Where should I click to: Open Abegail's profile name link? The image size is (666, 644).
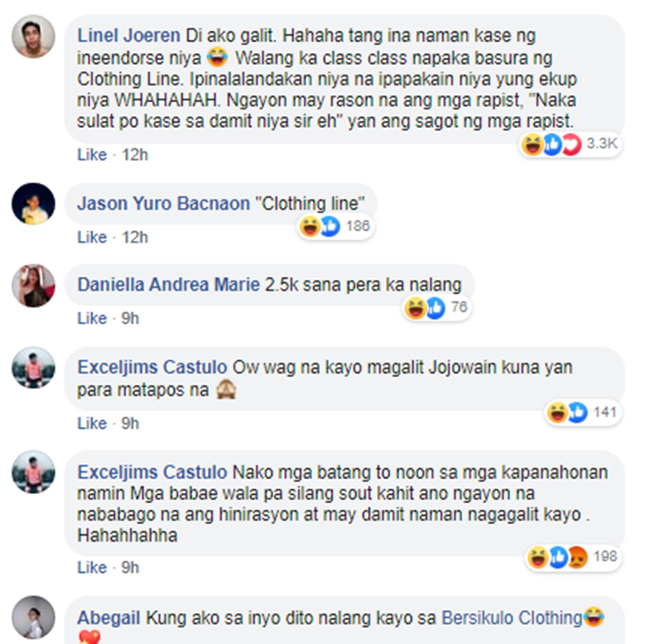(x=108, y=618)
